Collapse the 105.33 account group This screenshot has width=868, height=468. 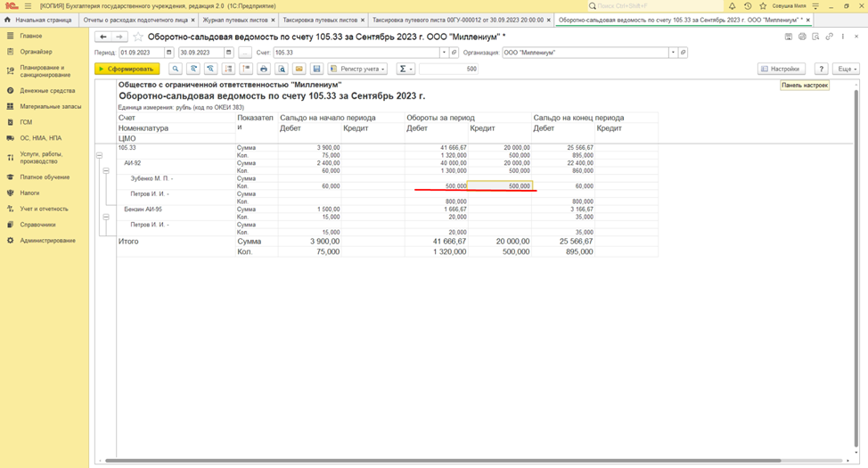coord(99,156)
